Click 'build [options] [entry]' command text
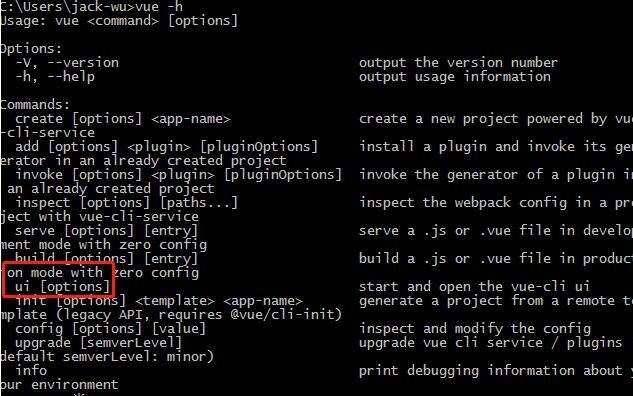Screen dimensions: 633x396 click(x=107, y=258)
